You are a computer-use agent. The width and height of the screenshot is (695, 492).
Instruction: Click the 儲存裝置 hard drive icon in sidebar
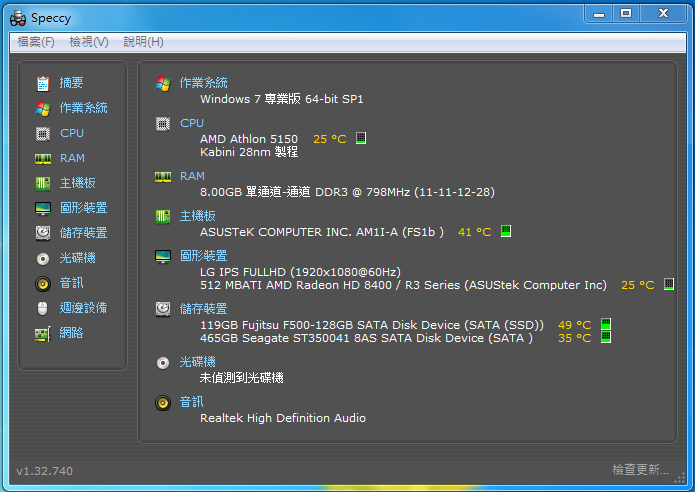[x=43, y=233]
